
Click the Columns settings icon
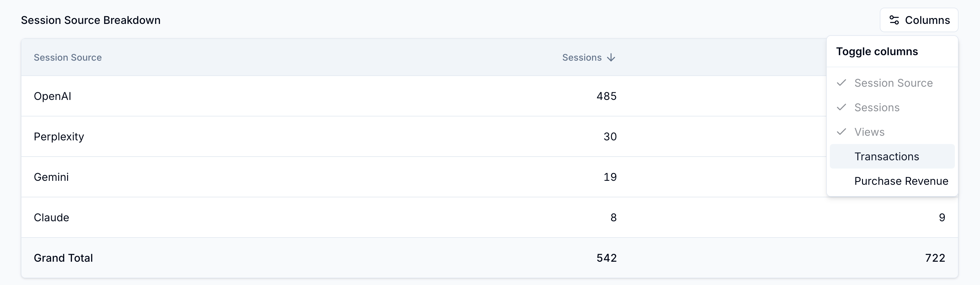(x=895, y=20)
